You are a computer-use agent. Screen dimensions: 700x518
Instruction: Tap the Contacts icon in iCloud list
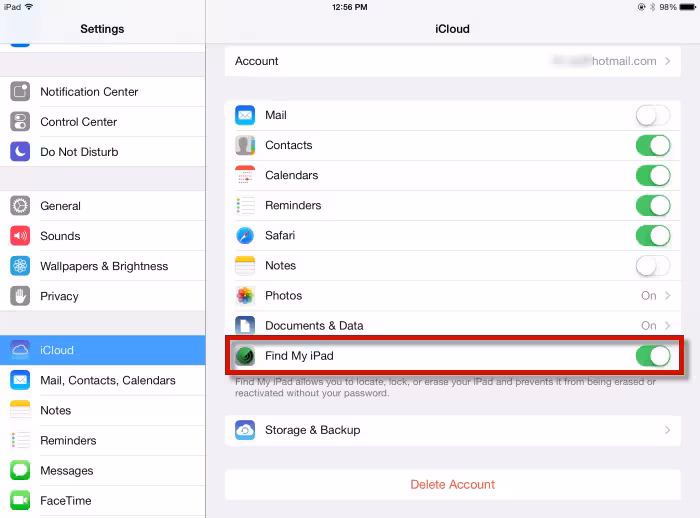tap(245, 145)
